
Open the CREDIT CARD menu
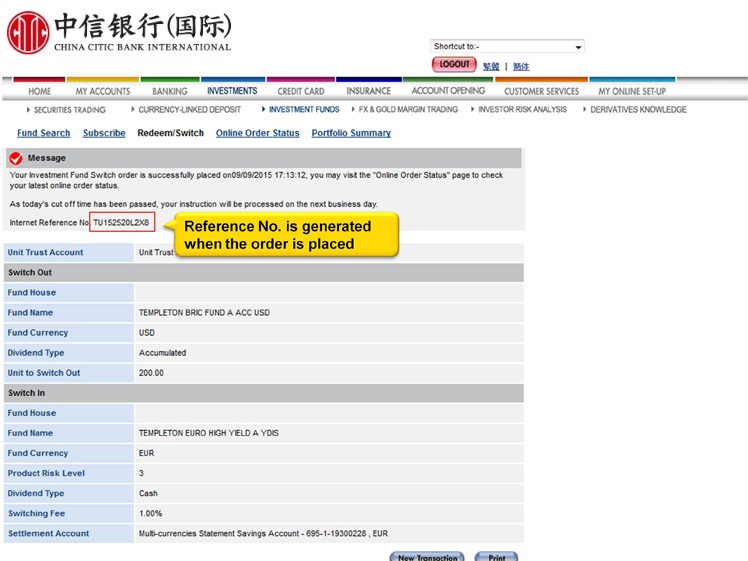click(x=301, y=91)
